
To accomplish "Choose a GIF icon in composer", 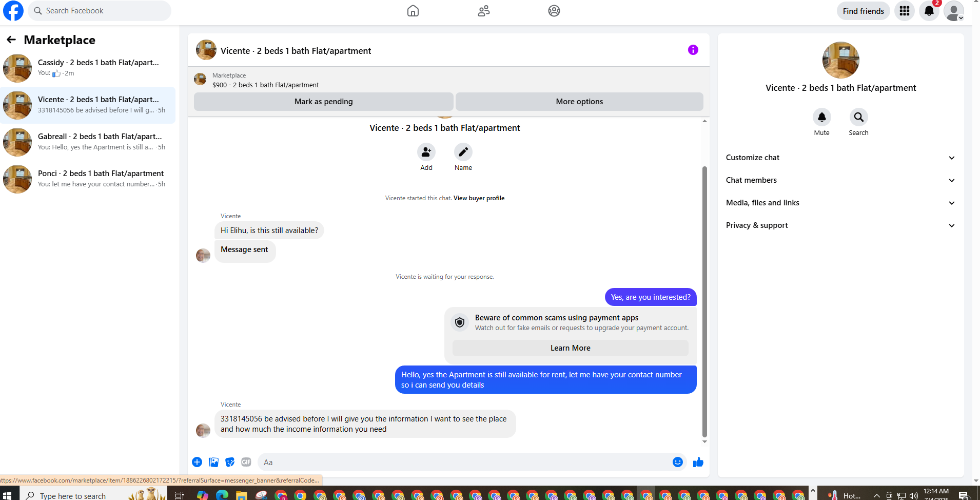I will (246, 462).
